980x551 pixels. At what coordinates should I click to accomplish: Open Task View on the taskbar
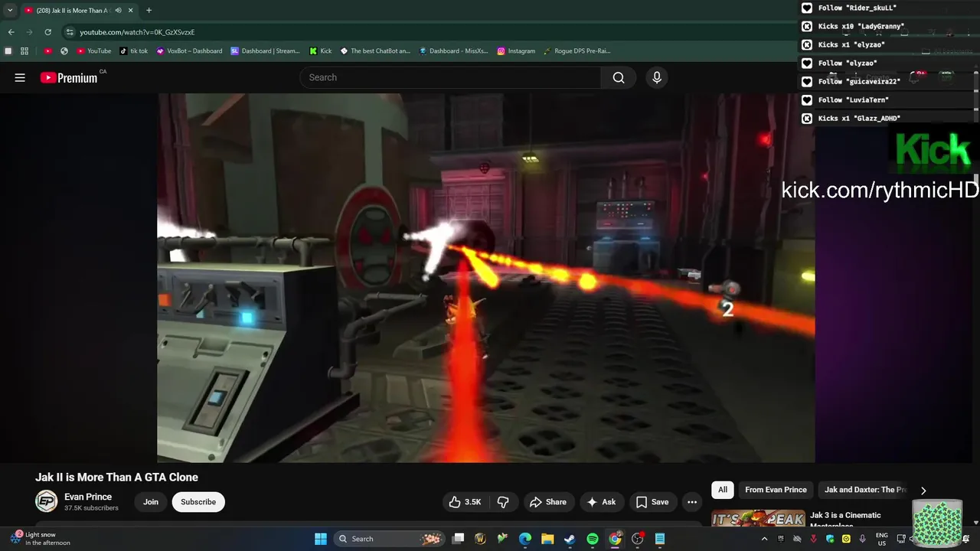[458, 539]
